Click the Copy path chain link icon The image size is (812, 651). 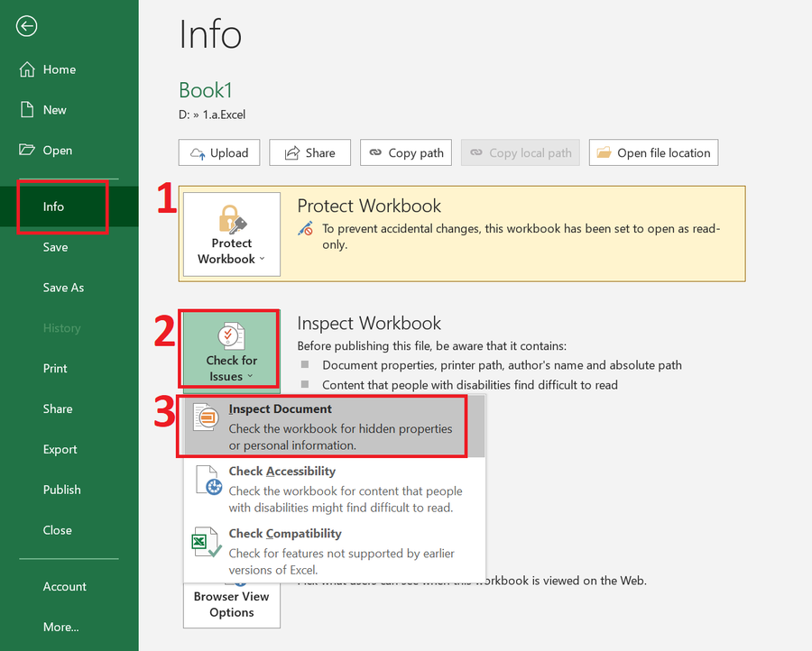[375, 152]
